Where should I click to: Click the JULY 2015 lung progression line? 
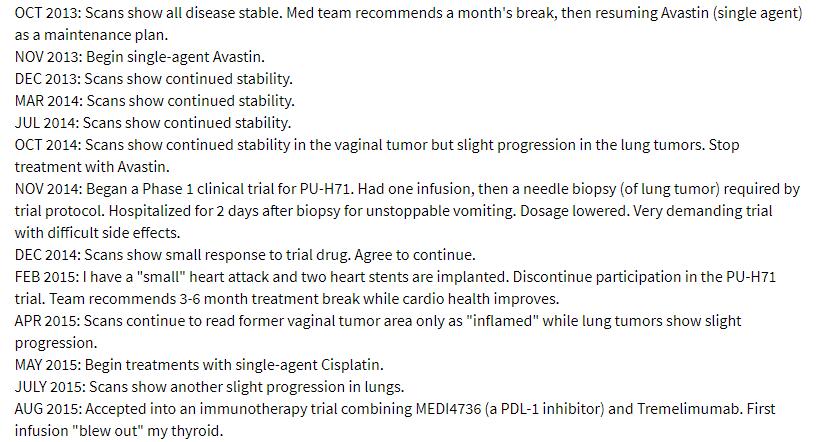click(209, 386)
